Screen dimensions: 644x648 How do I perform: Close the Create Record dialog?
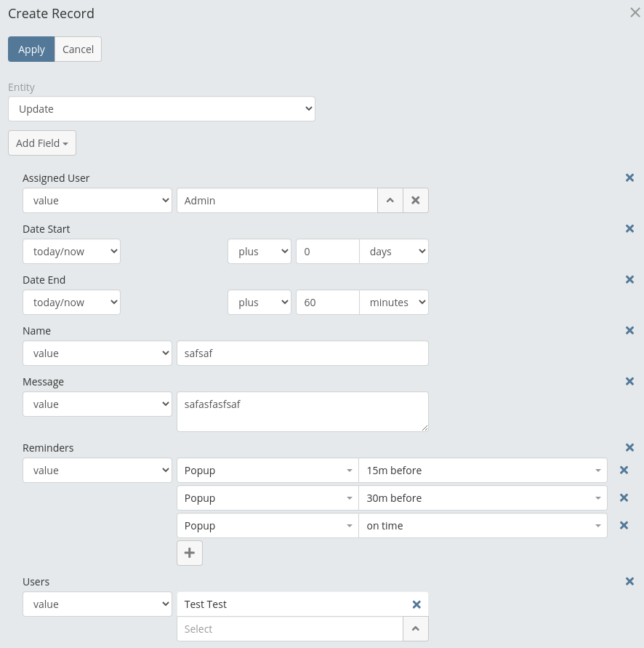[x=635, y=12]
